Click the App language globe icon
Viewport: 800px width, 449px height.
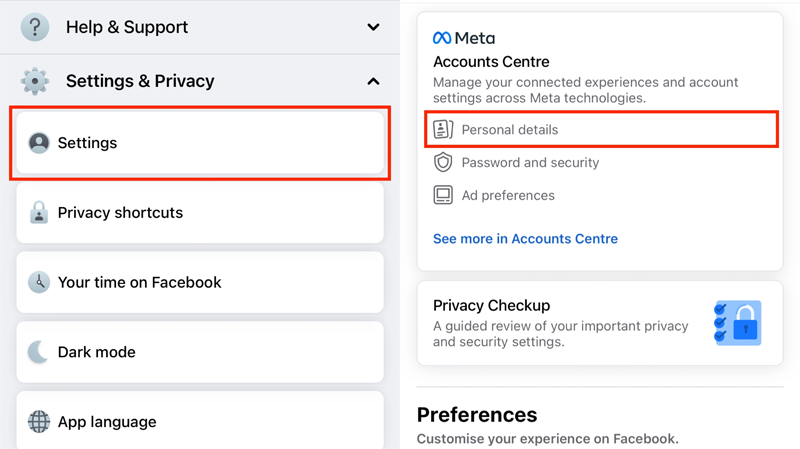[39, 421]
